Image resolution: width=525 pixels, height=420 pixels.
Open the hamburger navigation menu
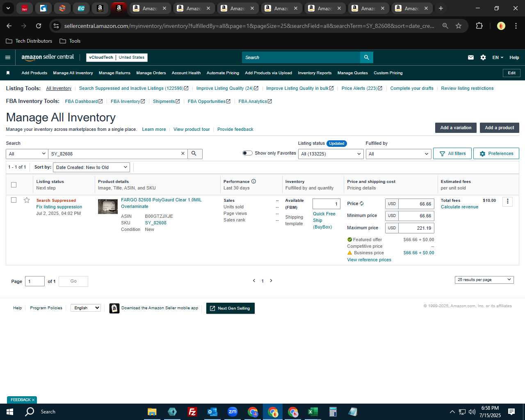tap(8, 57)
